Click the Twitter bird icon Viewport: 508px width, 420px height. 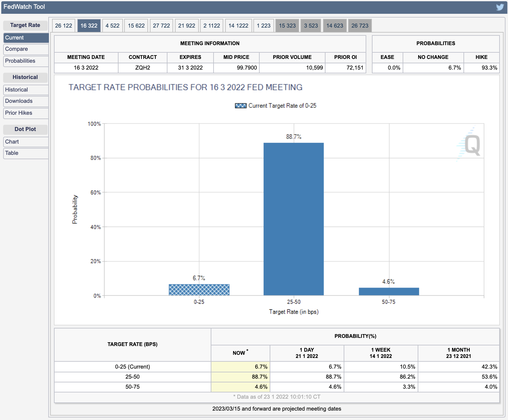[500, 7]
